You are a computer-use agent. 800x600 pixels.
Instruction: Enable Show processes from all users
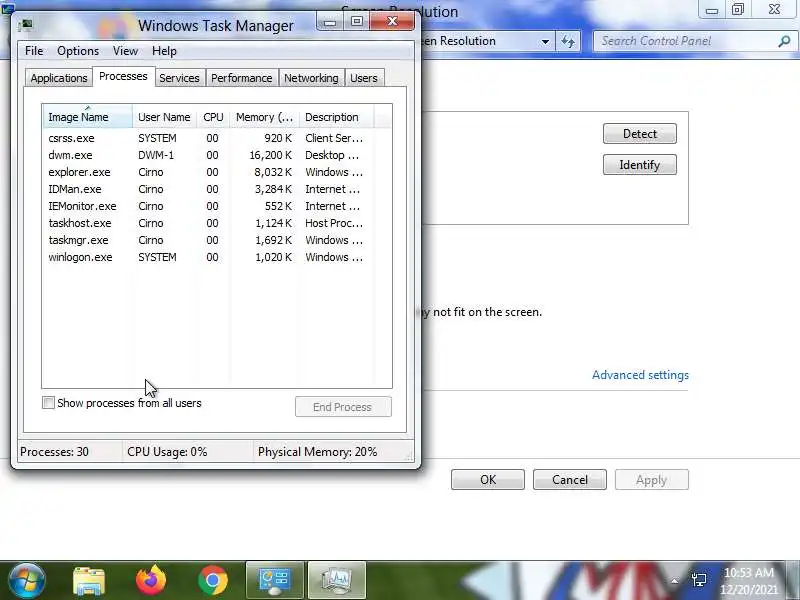pyautogui.click(x=48, y=403)
